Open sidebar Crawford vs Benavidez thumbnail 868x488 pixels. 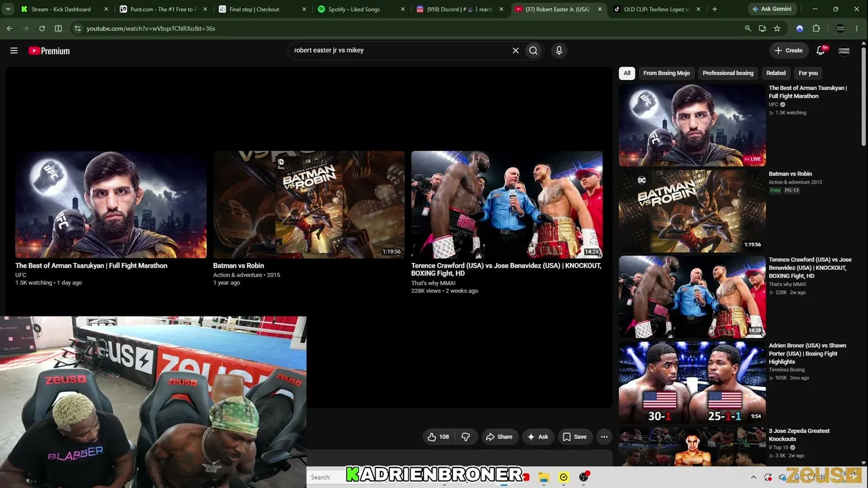pos(692,297)
